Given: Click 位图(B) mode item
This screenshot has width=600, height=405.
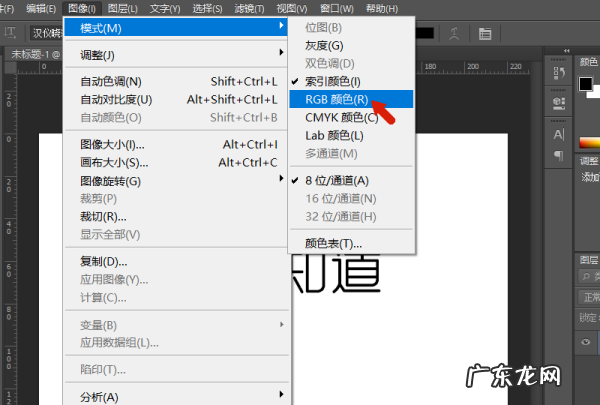Looking at the screenshot, I should [x=351, y=28].
